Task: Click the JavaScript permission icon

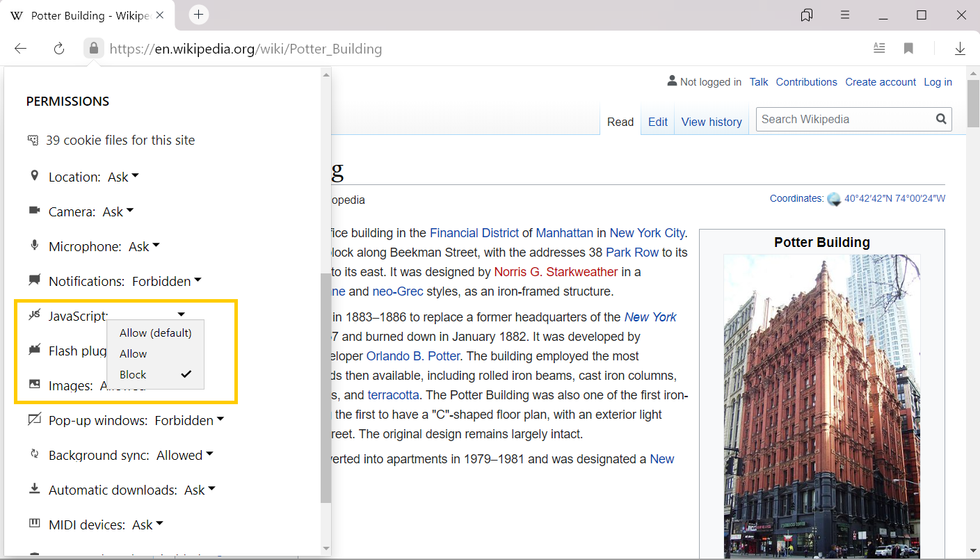Action: point(34,314)
